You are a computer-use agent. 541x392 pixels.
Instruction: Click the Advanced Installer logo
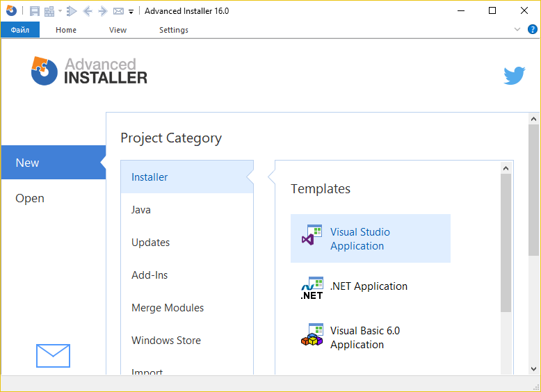pos(89,71)
